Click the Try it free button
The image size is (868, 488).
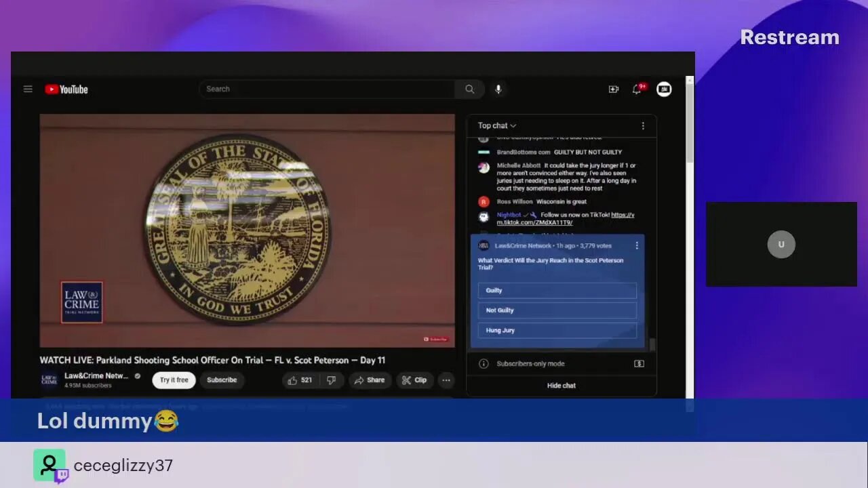(x=174, y=380)
